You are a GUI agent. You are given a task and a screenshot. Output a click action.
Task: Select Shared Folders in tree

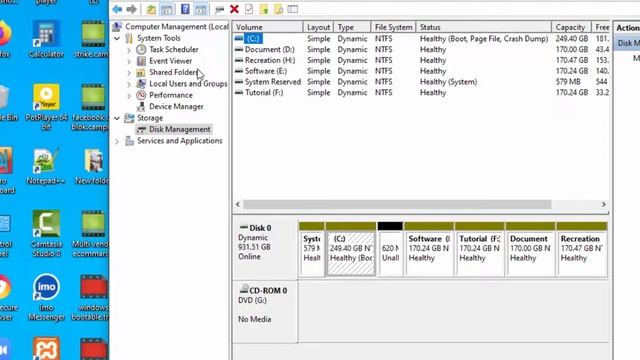(x=173, y=72)
